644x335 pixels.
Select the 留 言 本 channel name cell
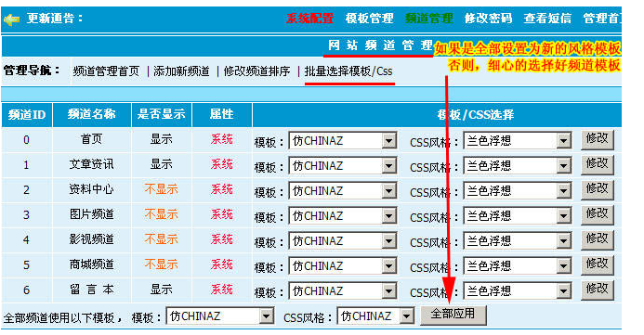click(92, 290)
